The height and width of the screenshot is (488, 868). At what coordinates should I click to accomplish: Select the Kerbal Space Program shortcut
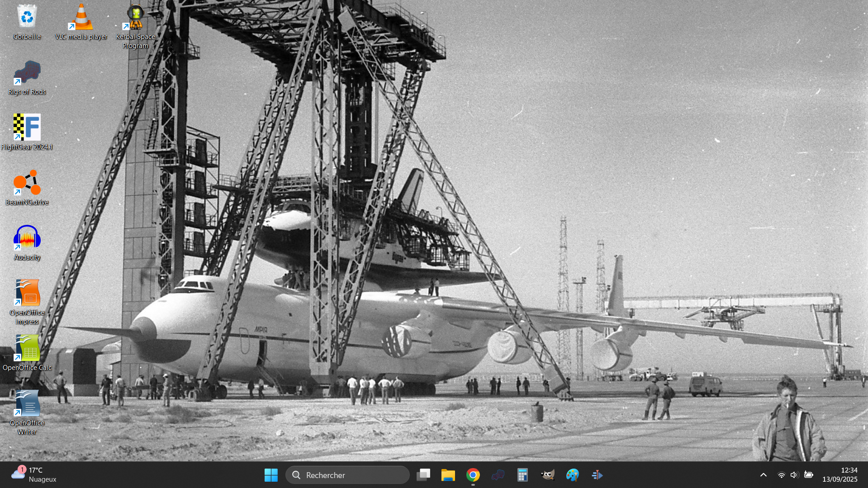click(x=135, y=26)
